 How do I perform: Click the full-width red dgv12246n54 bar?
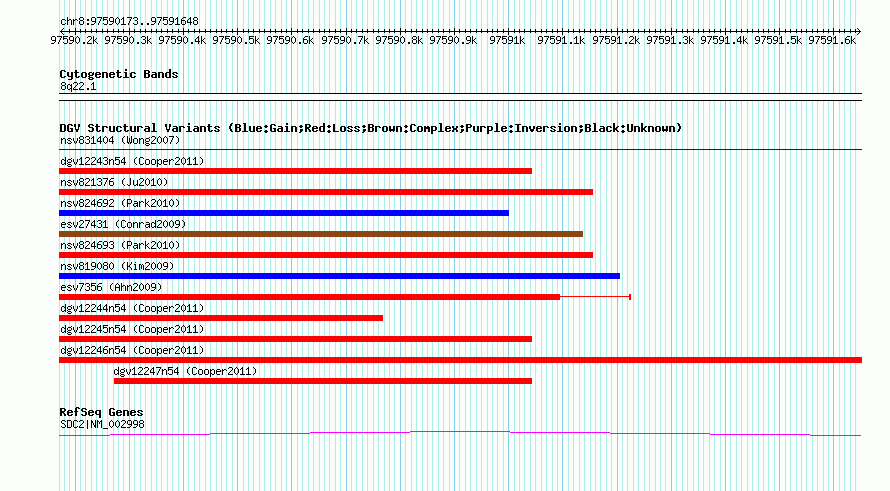460,360
